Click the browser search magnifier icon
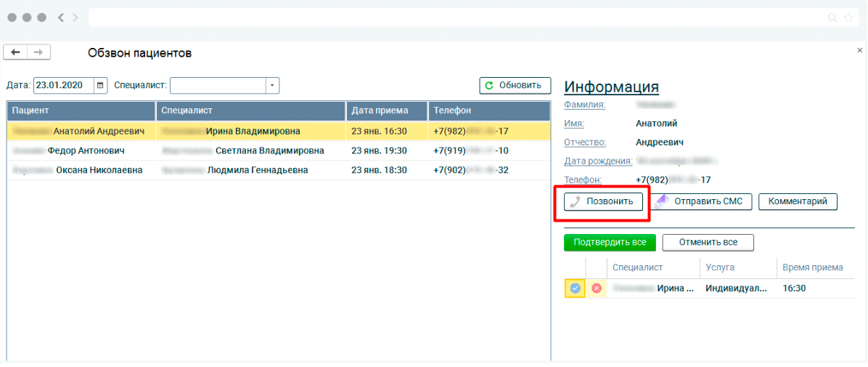 click(832, 17)
